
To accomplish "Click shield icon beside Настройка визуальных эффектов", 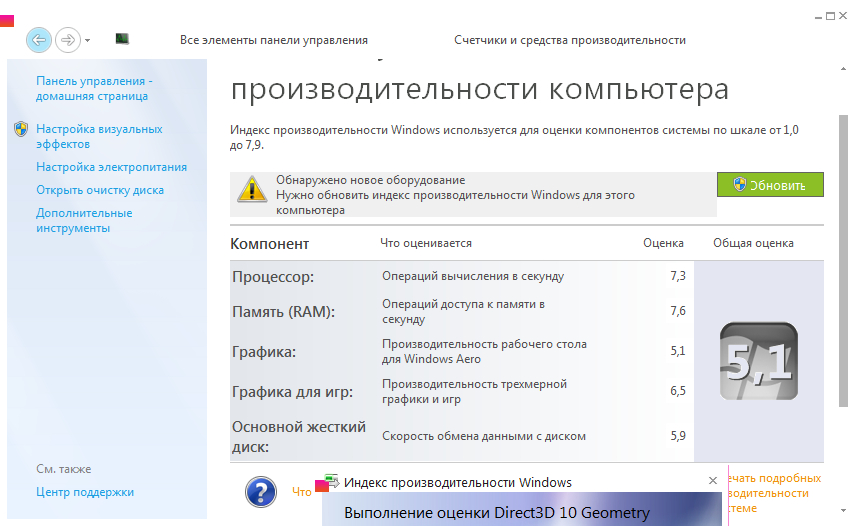I will (21, 129).
